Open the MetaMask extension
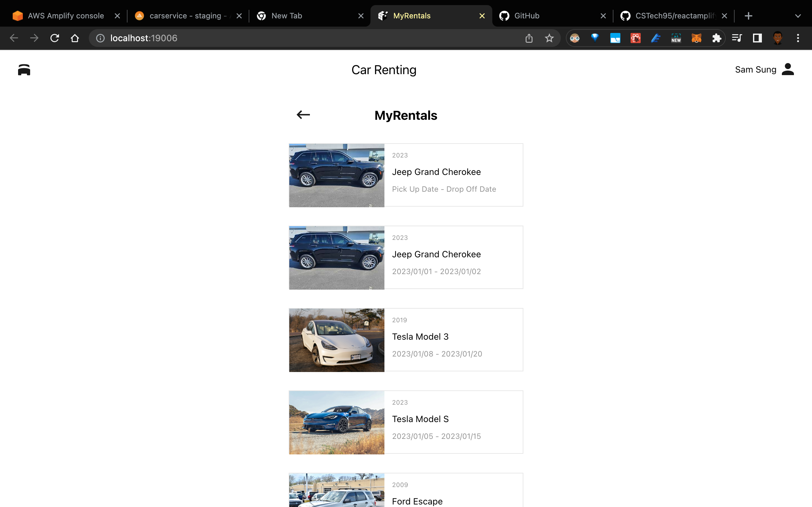 (697, 38)
